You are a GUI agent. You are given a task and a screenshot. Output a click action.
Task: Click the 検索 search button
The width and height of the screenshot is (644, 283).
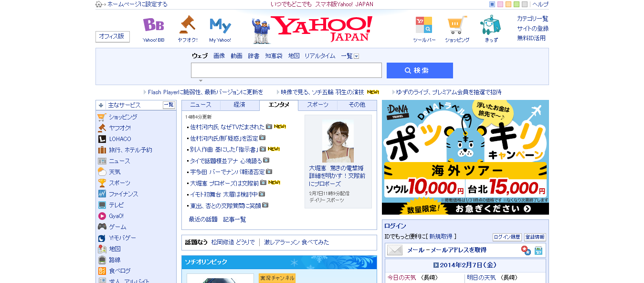[x=420, y=70]
